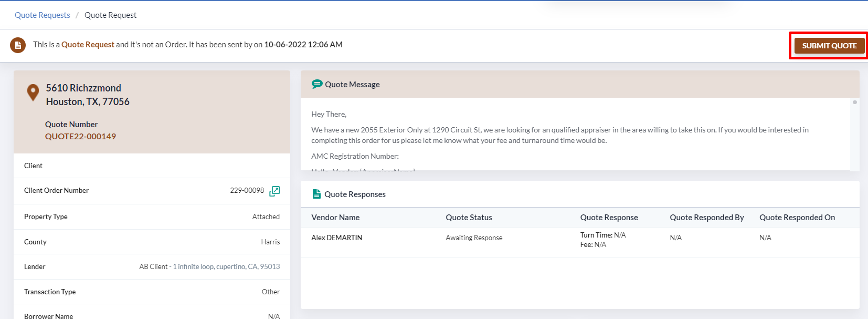
Task: Click the Fee: N/A value
Action: [x=593, y=244]
